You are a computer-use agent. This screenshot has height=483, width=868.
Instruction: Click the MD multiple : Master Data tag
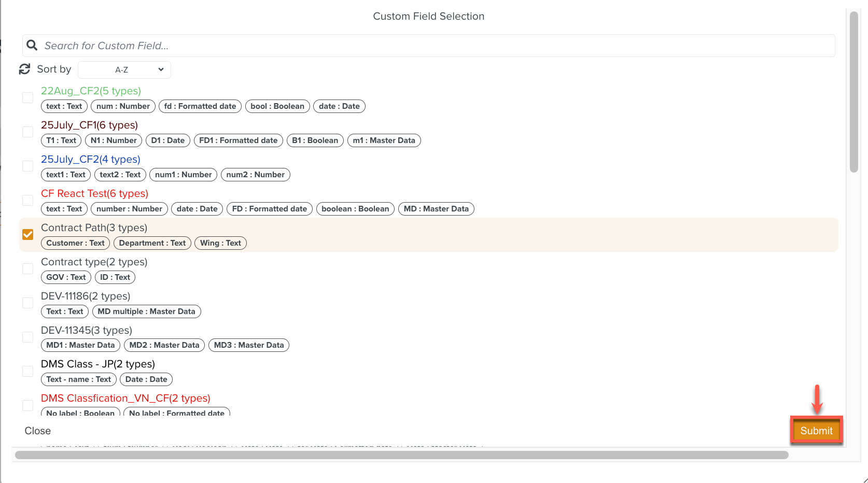(x=146, y=311)
